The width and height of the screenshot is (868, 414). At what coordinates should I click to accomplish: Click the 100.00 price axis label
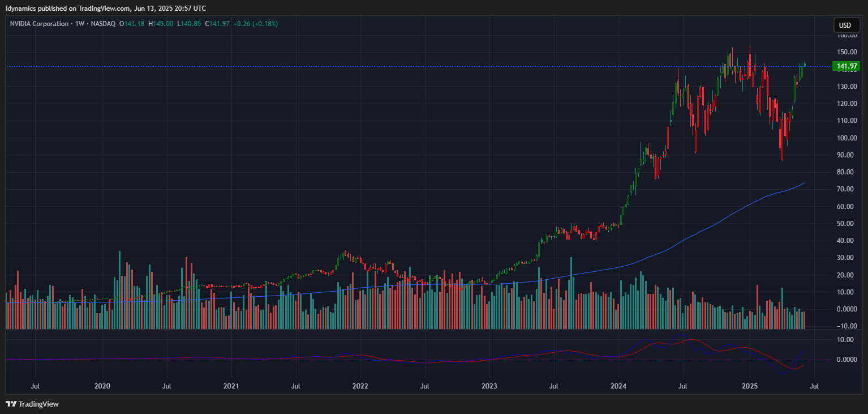click(846, 138)
